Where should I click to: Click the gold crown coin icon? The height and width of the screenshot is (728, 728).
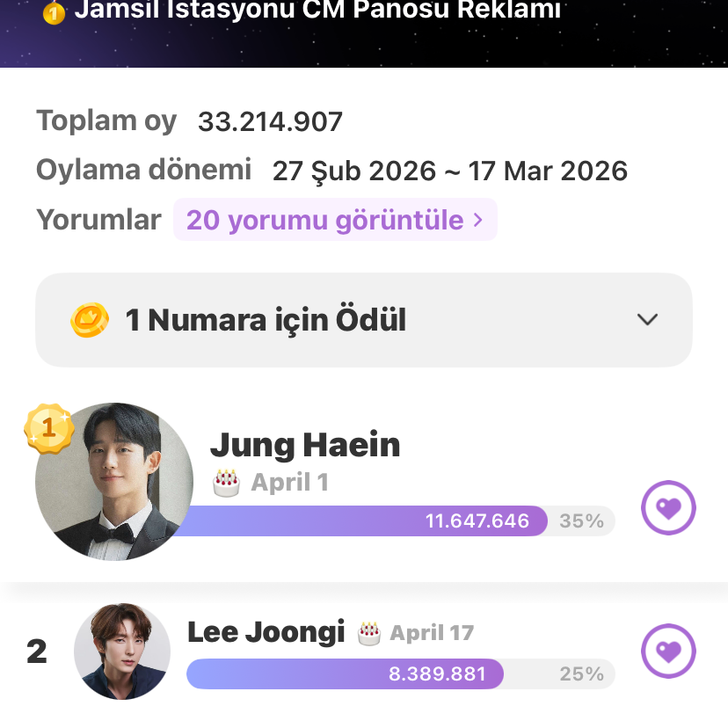click(89, 319)
